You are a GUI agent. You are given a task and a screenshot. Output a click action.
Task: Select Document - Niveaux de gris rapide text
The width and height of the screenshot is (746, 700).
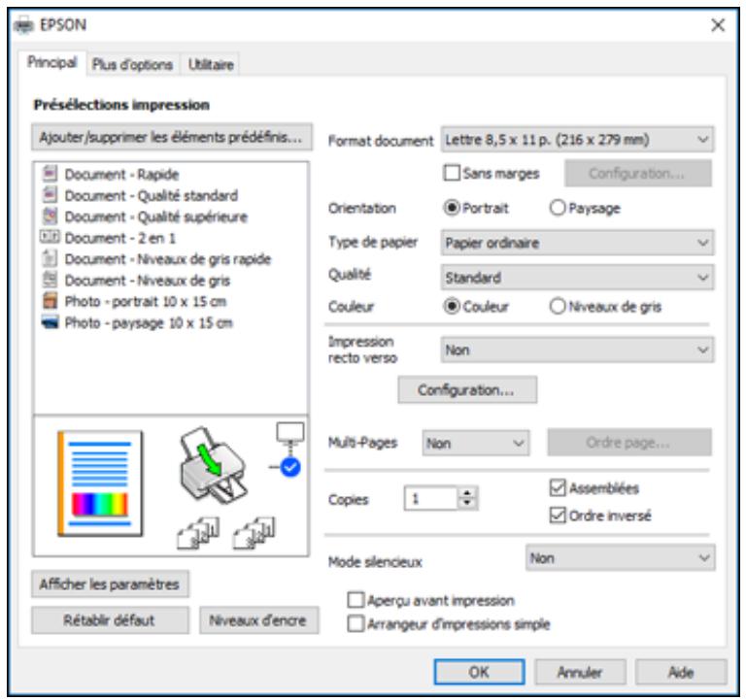(x=168, y=259)
